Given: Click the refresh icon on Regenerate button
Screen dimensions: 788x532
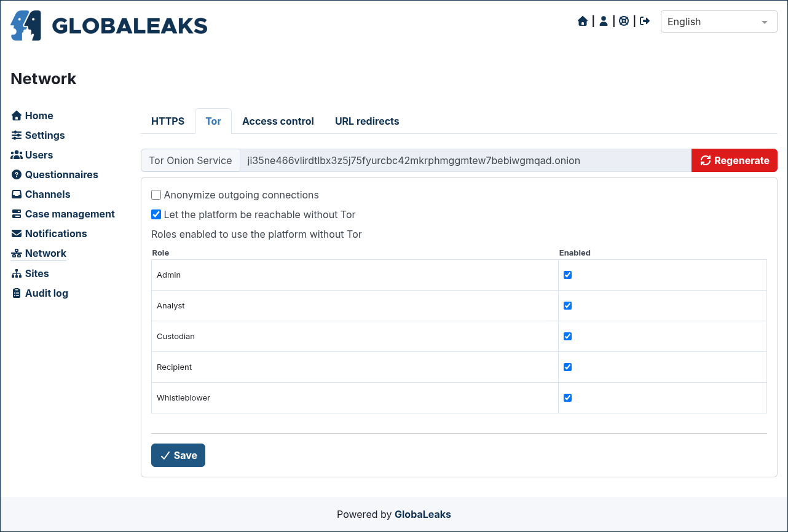Looking at the screenshot, I should (706, 160).
